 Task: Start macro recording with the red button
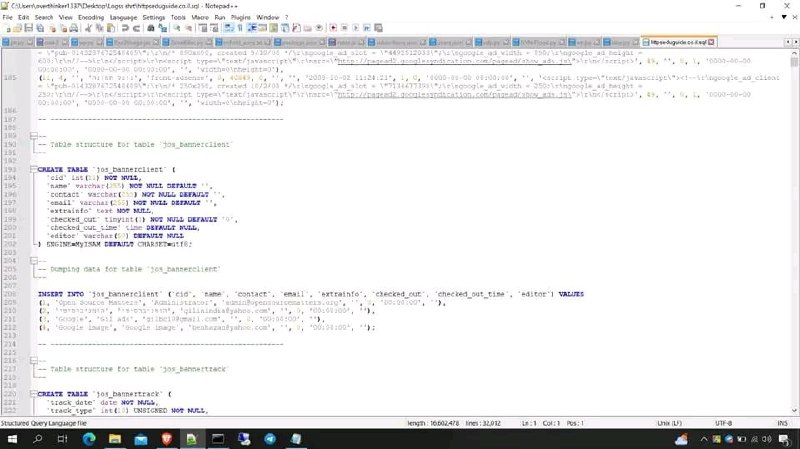tap(333, 28)
